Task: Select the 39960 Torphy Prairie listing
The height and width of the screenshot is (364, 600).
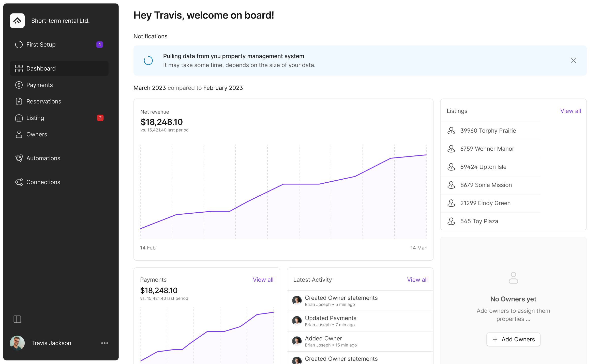Action: [x=488, y=131]
